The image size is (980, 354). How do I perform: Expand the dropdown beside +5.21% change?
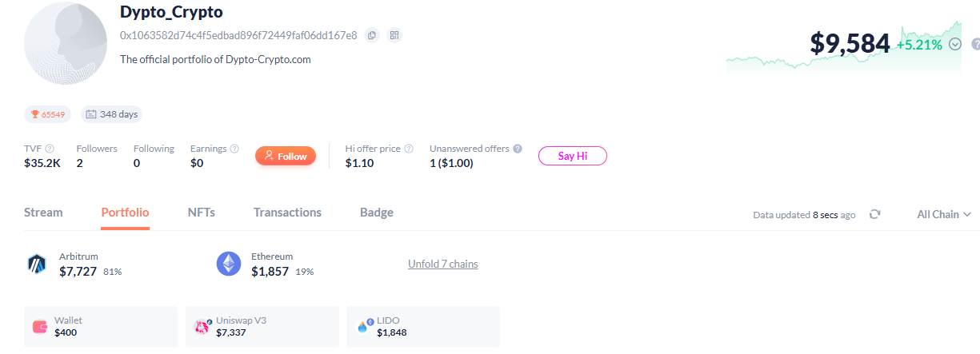pos(954,45)
